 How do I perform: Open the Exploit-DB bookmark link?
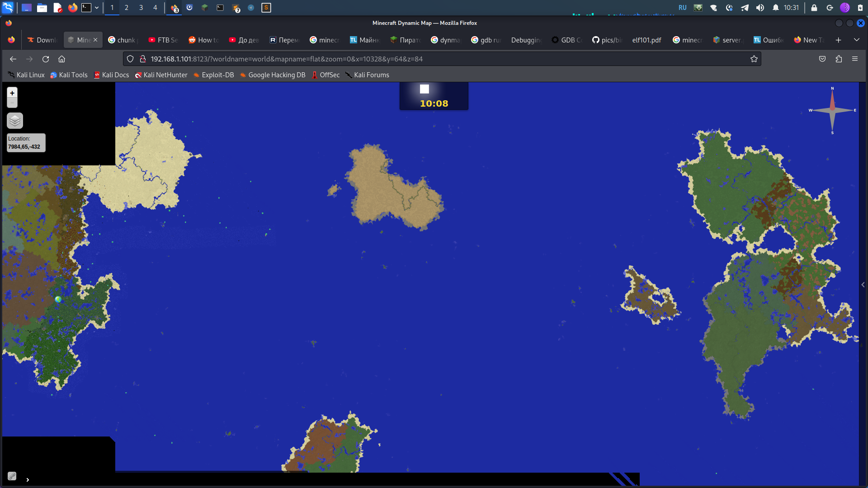(213, 75)
